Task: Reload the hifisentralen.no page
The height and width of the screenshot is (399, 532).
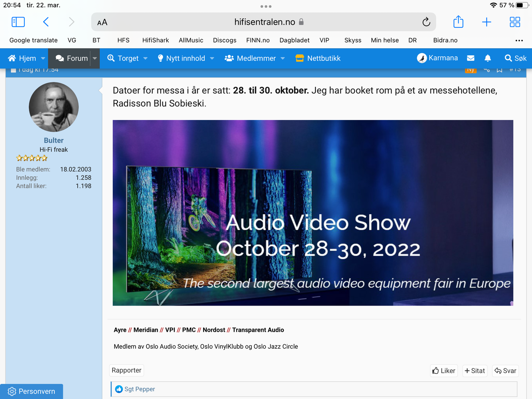Action: click(426, 22)
